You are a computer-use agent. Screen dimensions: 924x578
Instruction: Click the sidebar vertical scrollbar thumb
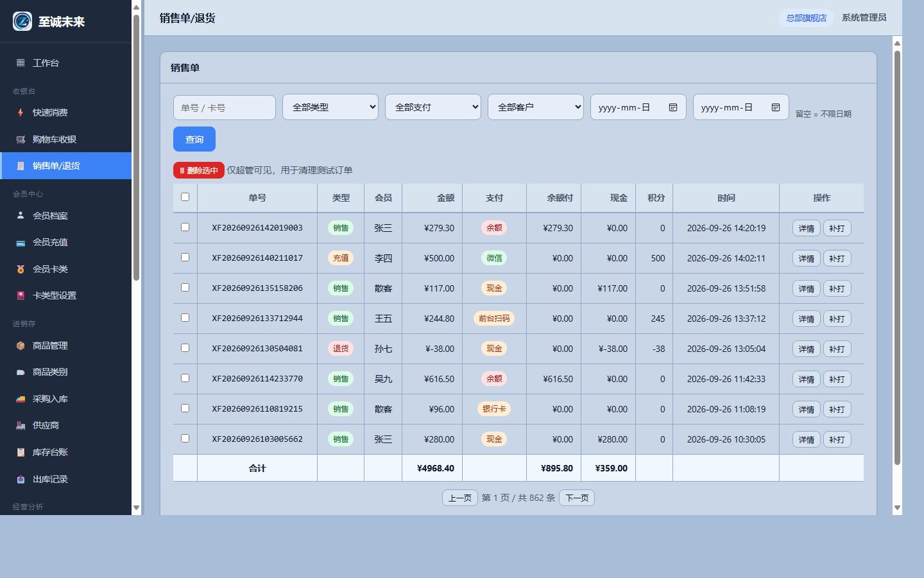click(136, 148)
